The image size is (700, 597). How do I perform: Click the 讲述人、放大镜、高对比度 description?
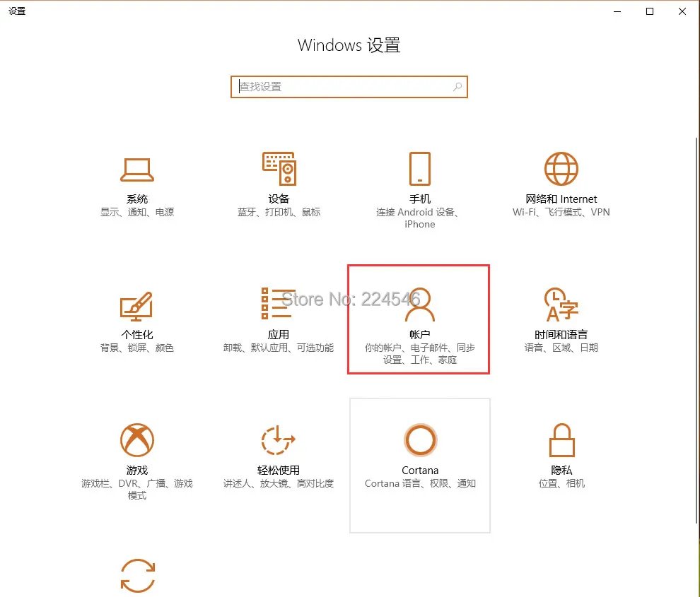coord(279,484)
